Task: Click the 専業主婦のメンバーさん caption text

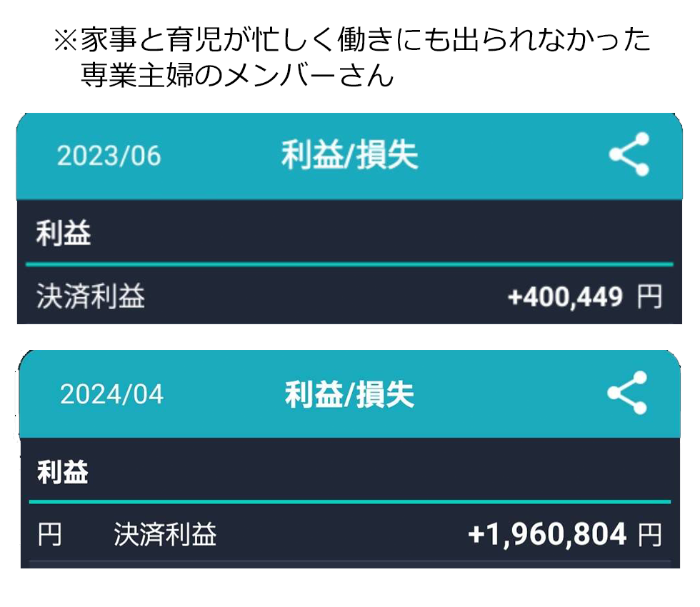Action: pyautogui.click(x=237, y=76)
